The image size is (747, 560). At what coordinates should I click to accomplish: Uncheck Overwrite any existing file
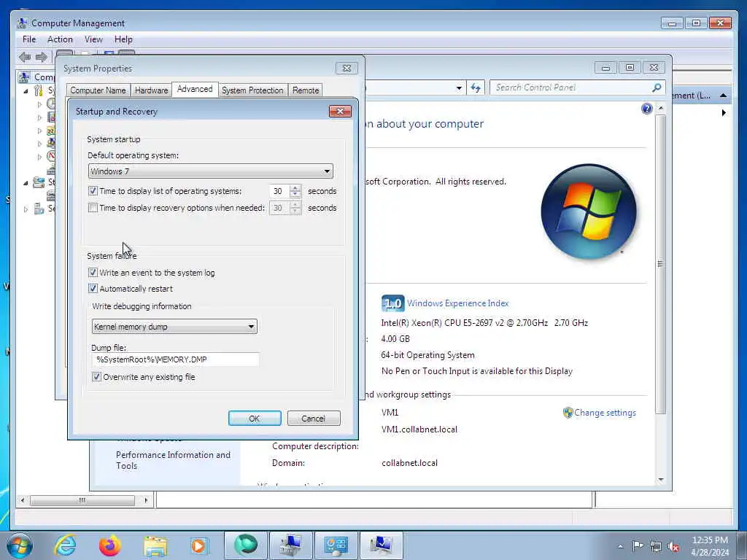coord(97,377)
